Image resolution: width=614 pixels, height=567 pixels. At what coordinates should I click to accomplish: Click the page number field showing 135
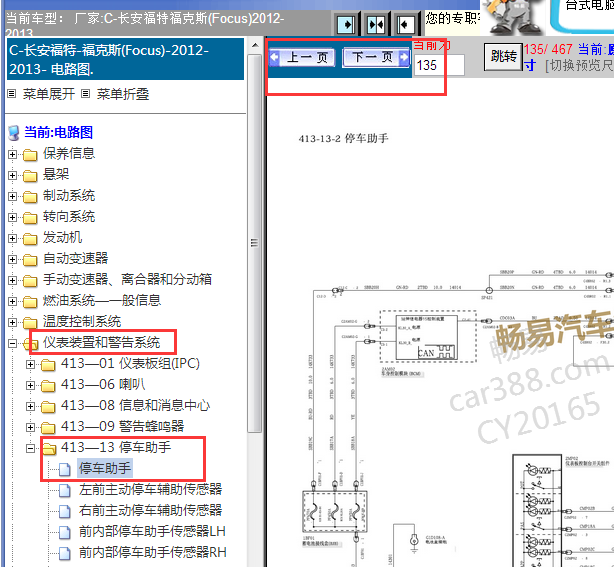[439, 65]
